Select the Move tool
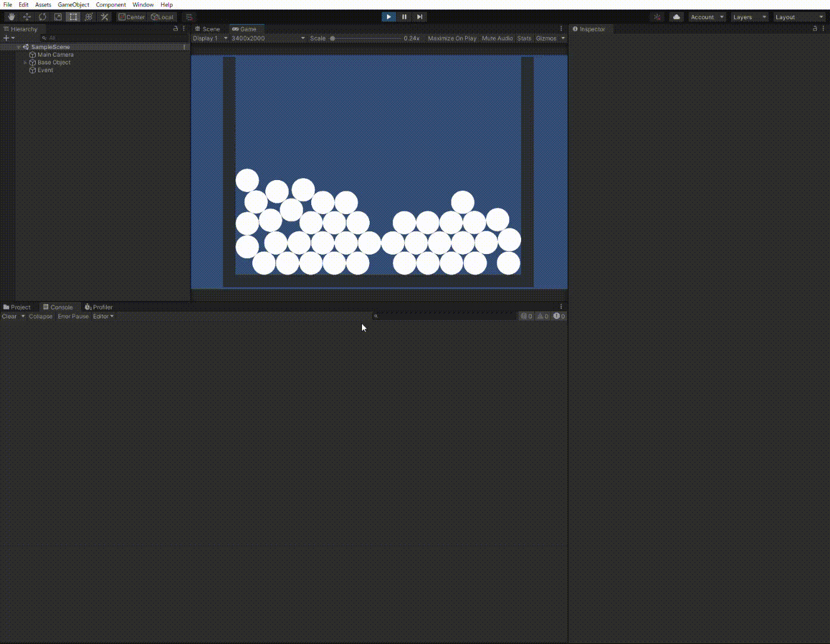Screen dimensions: 830x644 click(27, 17)
